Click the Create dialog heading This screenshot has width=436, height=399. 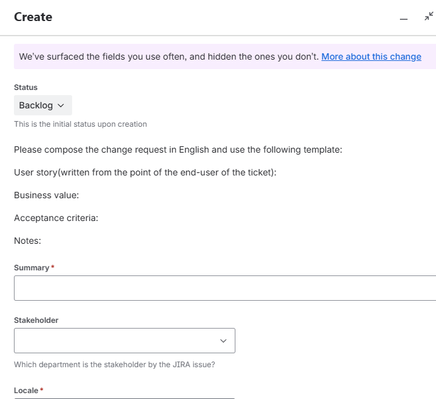[33, 17]
